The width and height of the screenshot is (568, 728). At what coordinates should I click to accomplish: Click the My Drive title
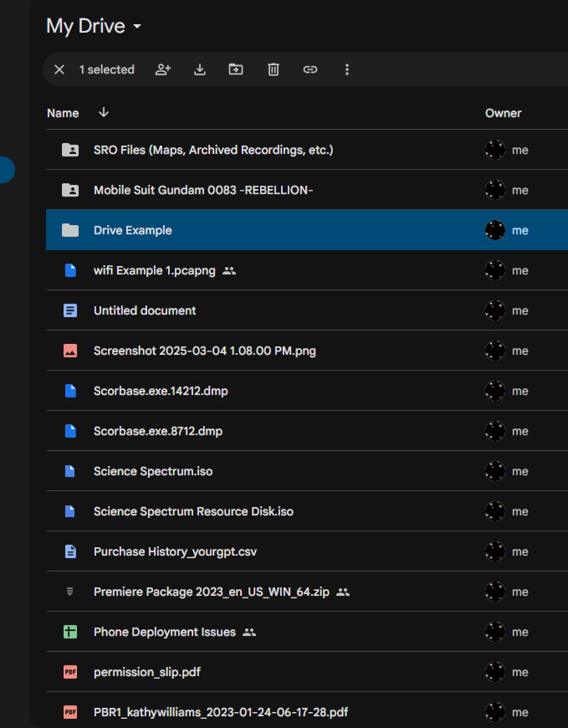point(86,26)
